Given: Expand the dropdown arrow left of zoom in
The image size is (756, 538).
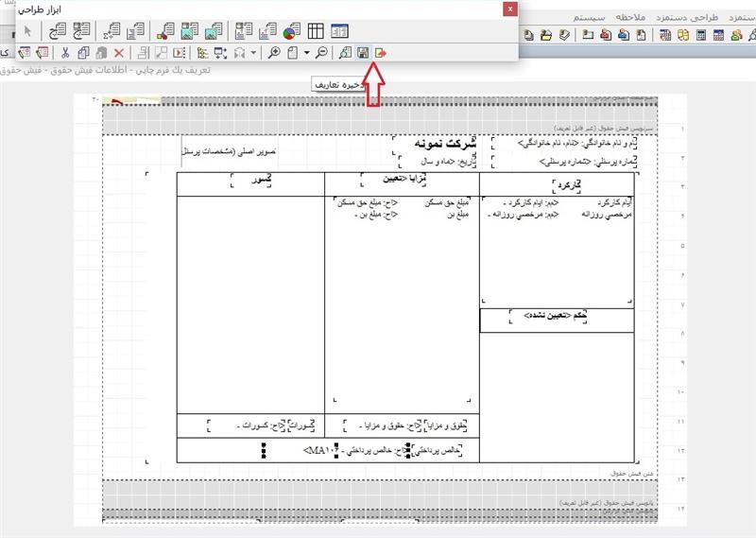Looking at the screenshot, I should (253, 53).
